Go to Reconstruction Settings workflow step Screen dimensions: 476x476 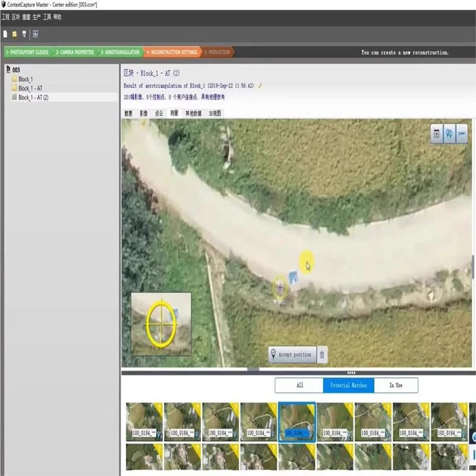[x=173, y=52]
